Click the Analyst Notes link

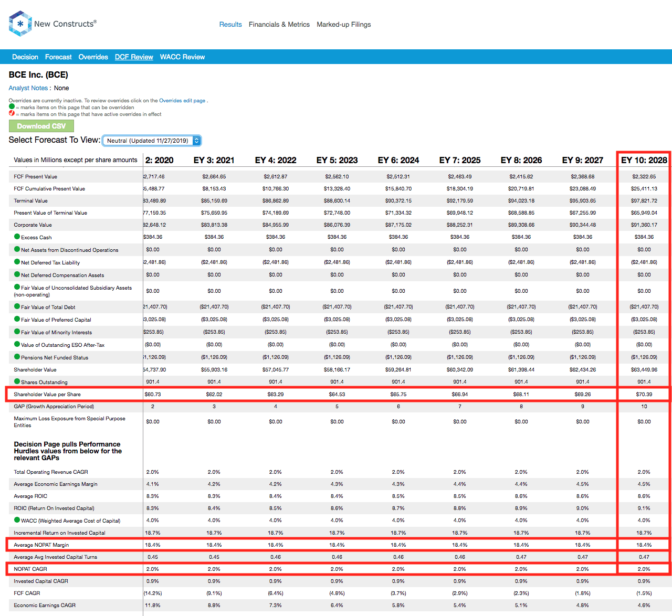[28, 88]
